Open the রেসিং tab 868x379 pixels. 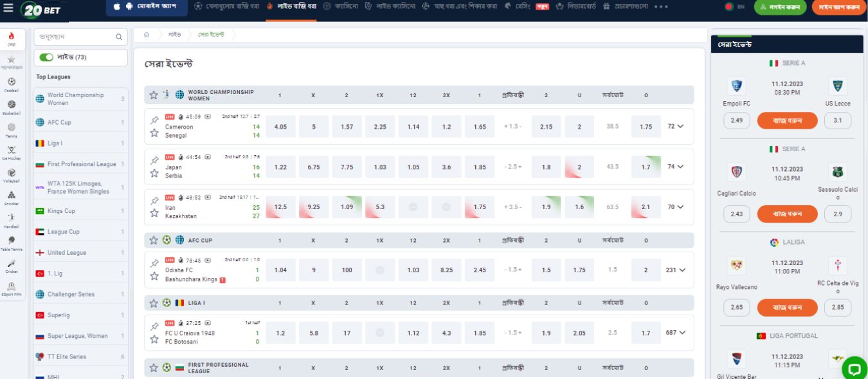tap(518, 6)
